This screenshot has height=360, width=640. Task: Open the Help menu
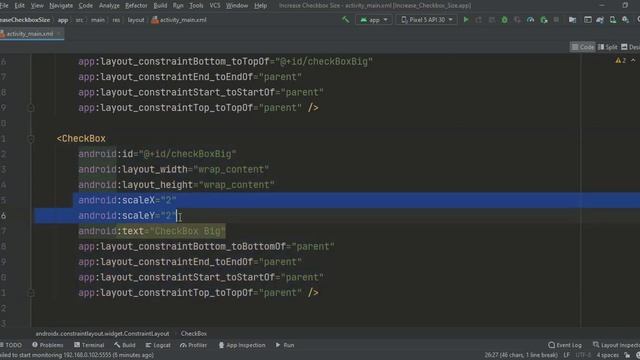pyautogui.click(x=260, y=6)
